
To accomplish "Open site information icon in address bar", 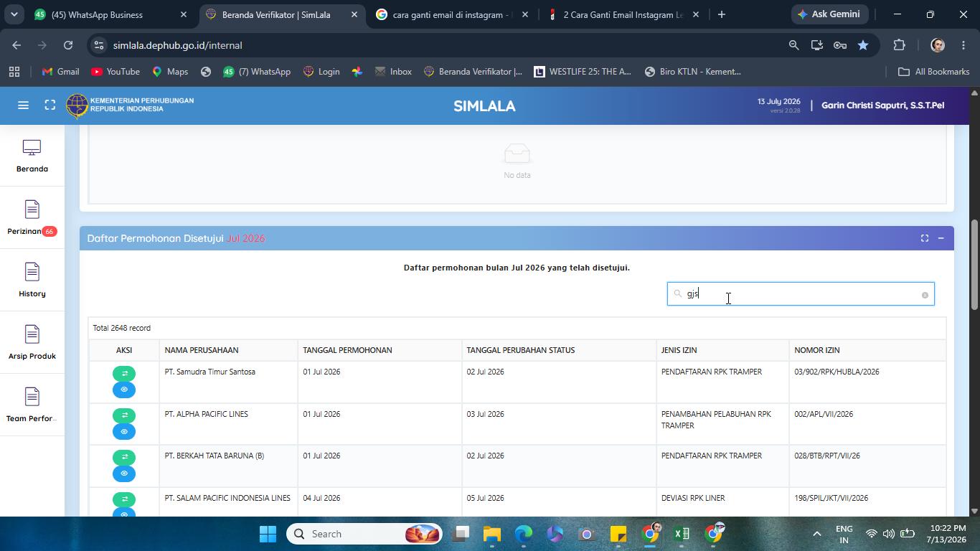I will (100, 45).
